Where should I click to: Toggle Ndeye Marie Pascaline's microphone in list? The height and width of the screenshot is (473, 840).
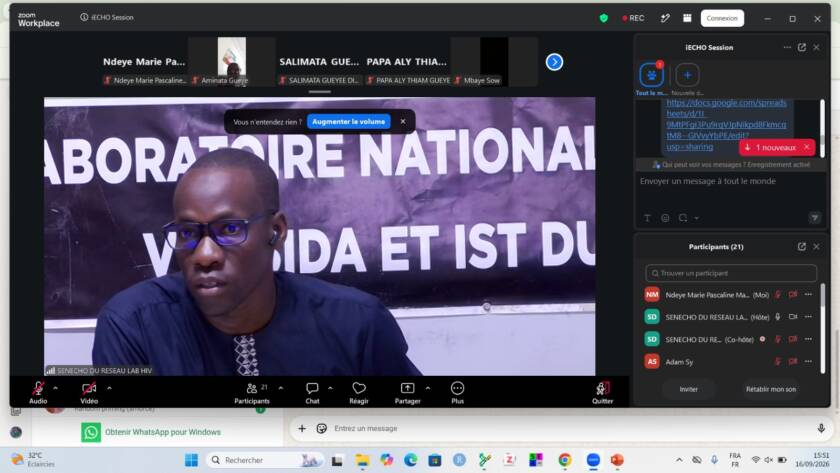[778, 295]
